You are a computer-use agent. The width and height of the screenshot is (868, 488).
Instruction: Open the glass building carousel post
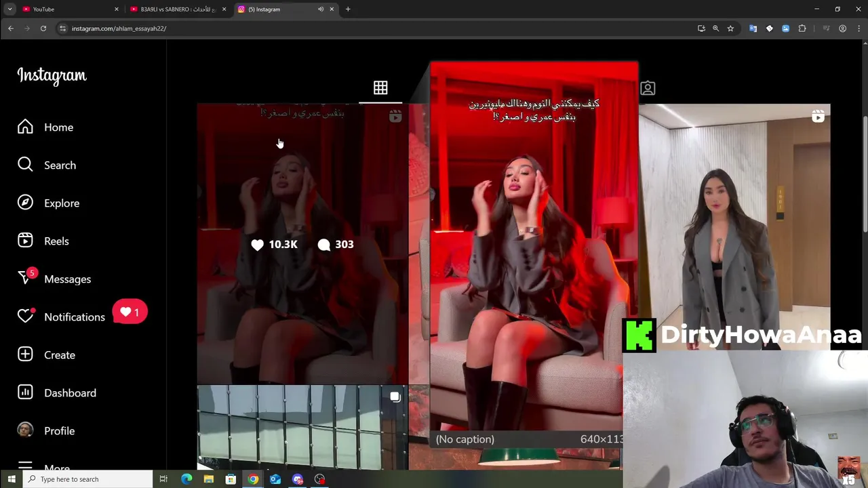(302, 428)
